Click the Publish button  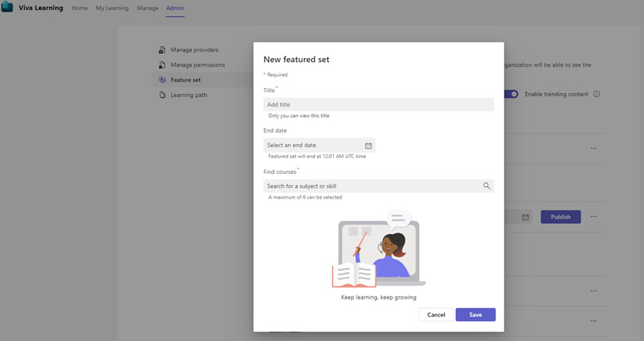(x=560, y=217)
